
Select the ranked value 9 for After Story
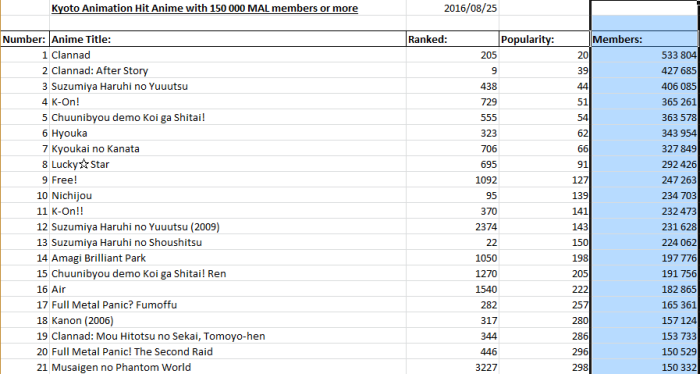pos(453,71)
